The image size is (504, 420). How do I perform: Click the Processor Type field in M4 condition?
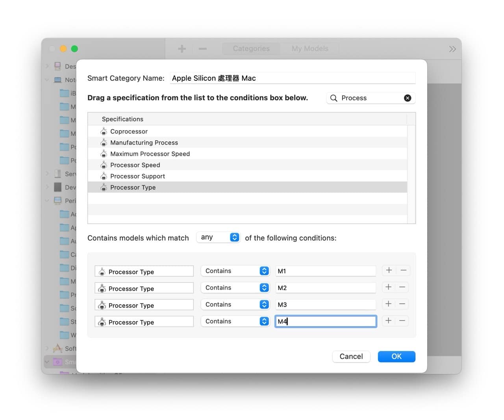(144, 322)
